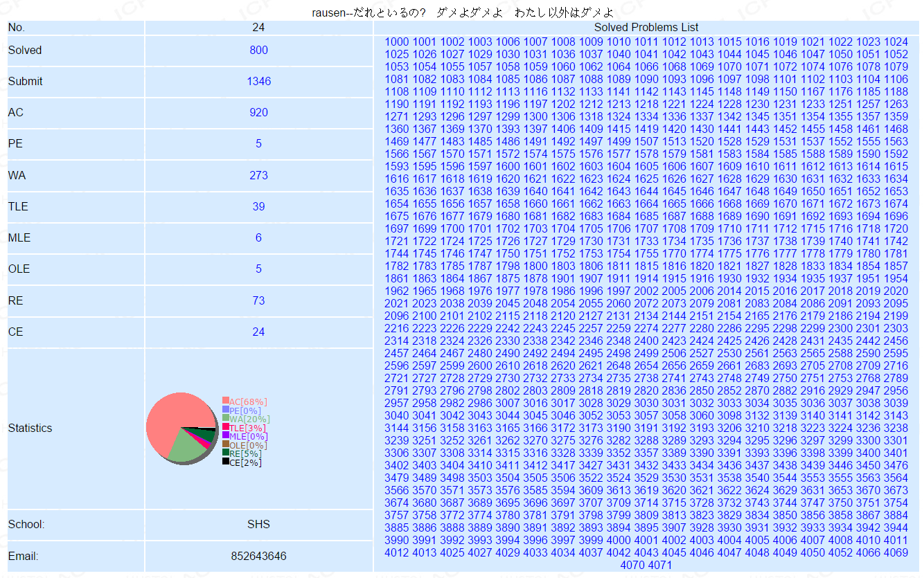
Task: Open solved problem 3040
Action: click(x=397, y=415)
